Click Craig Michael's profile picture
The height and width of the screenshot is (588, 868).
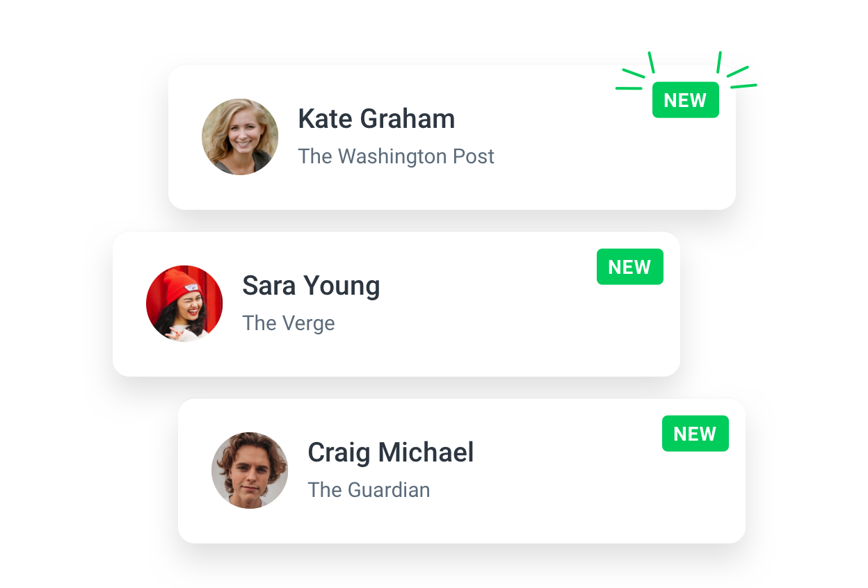pyautogui.click(x=250, y=471)
